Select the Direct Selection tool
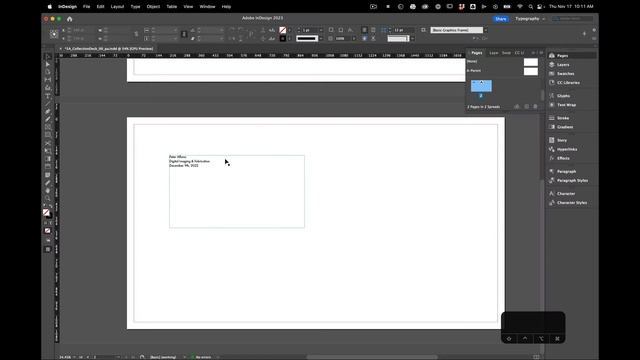This screenshot has height=360, width=640. 48,64
